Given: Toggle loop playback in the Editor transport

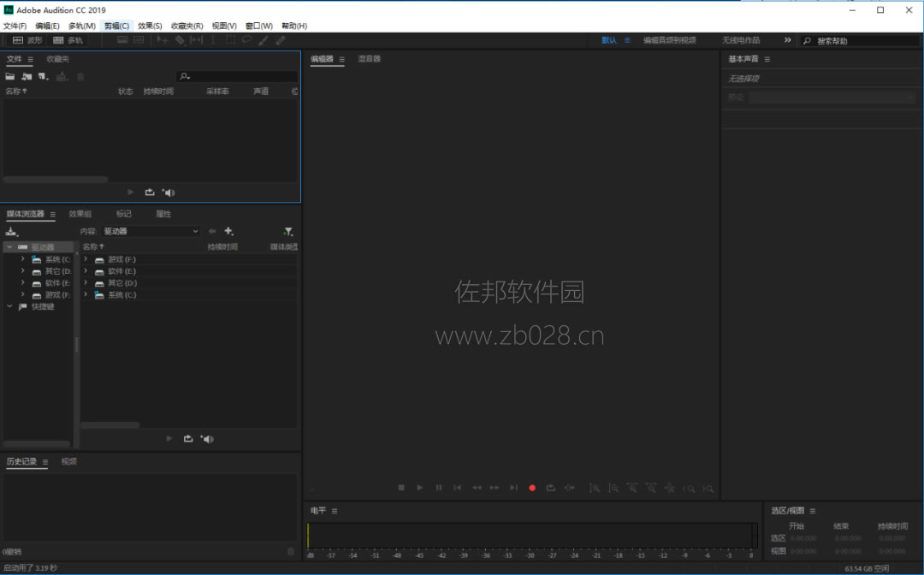Looking at the screenshot, I should (550, 488).
